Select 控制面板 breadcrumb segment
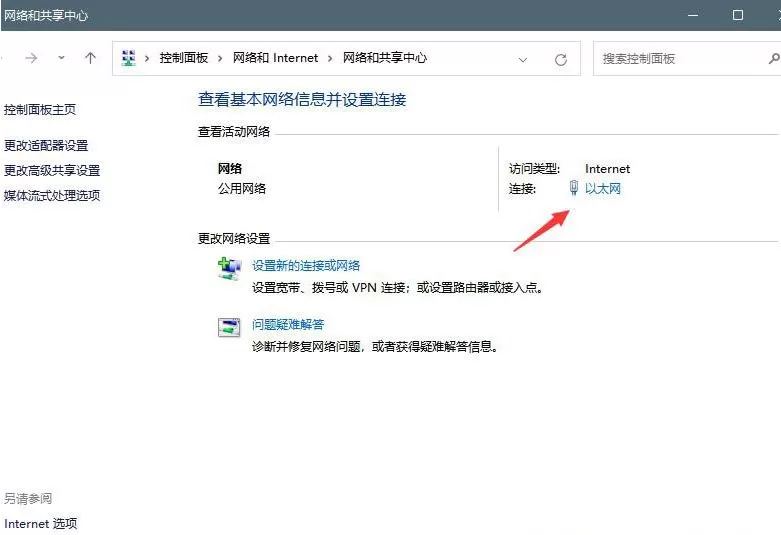 184,58
